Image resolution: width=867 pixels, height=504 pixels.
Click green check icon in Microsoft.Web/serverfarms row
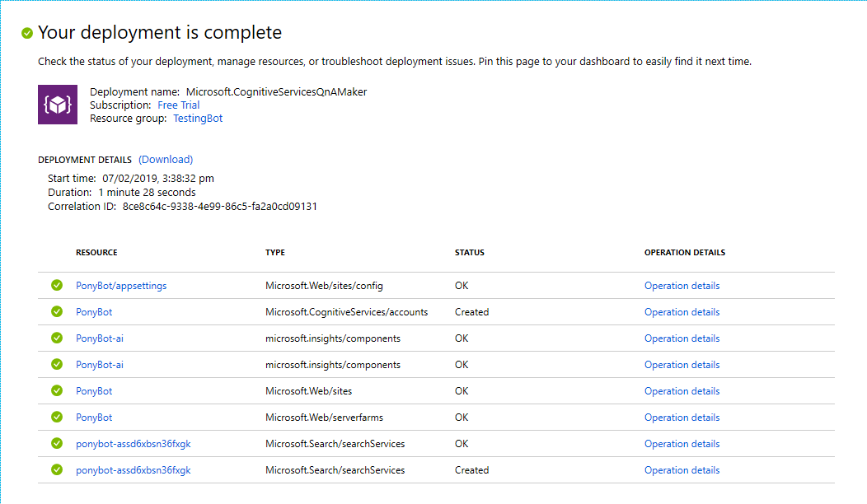click(57, 418)
